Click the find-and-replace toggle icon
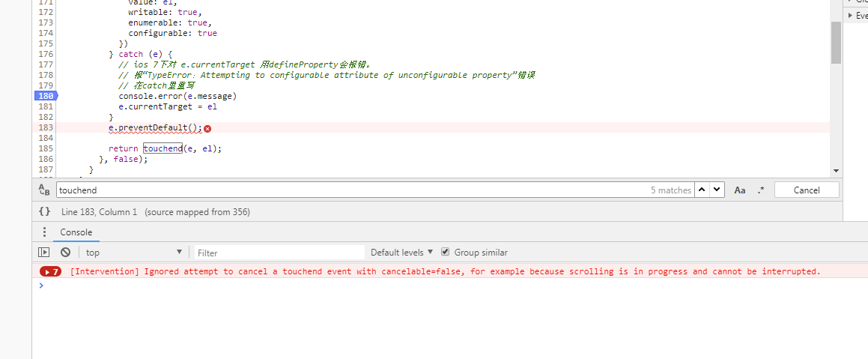The height and width of the screenshot is (359, 868). 44,190
